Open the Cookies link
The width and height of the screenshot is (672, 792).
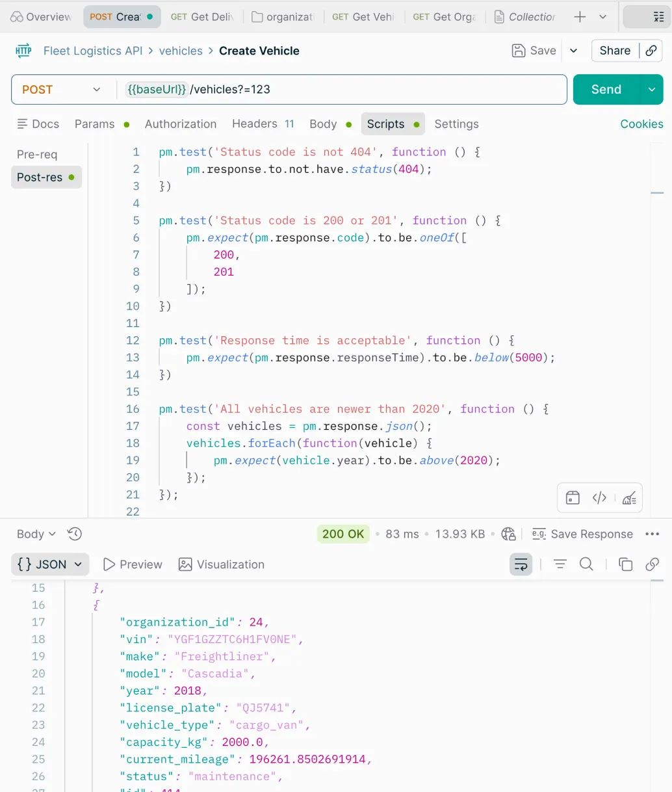641,124
